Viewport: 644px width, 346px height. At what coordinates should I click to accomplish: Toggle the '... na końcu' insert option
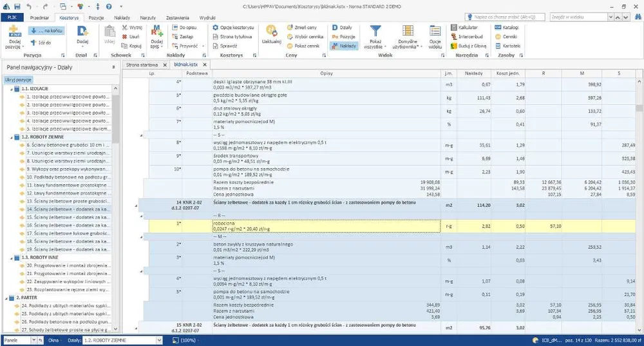46,31
